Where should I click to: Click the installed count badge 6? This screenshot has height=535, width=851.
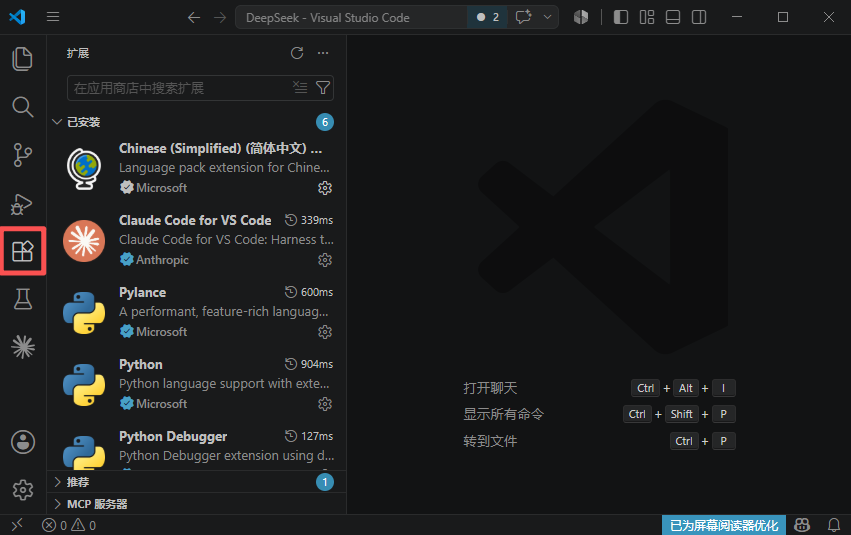pyautogui.click(x=325, y=122)
